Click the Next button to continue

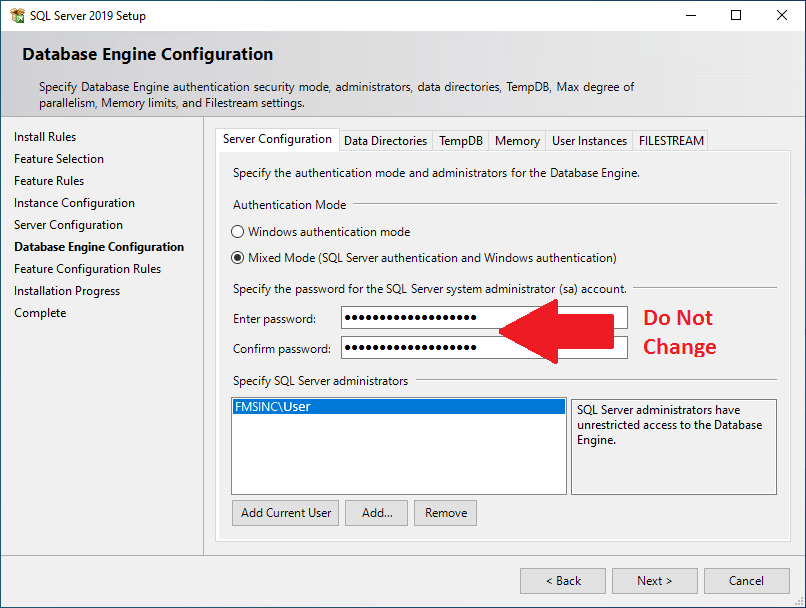point(654,580)
